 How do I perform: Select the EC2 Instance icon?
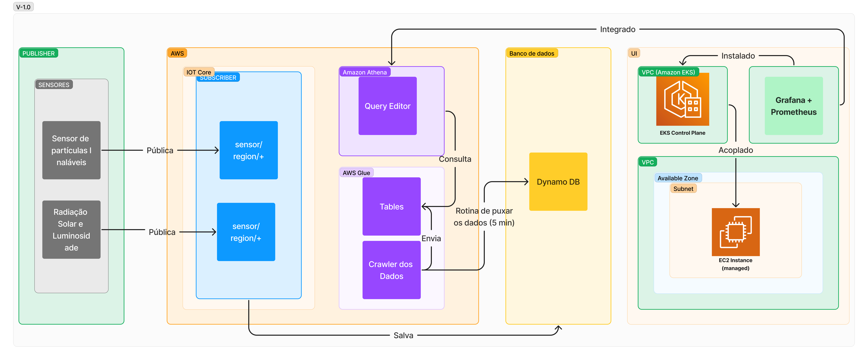[736, 232]
